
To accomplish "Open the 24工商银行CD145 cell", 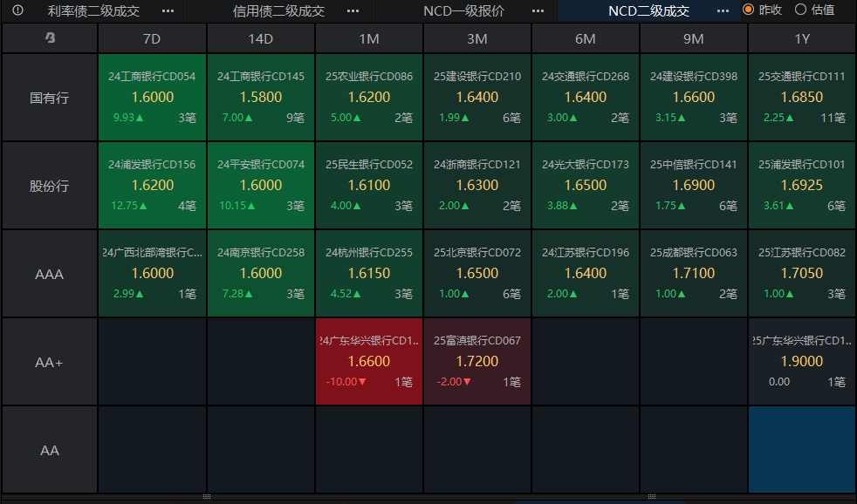I will [x=261, y=97].
